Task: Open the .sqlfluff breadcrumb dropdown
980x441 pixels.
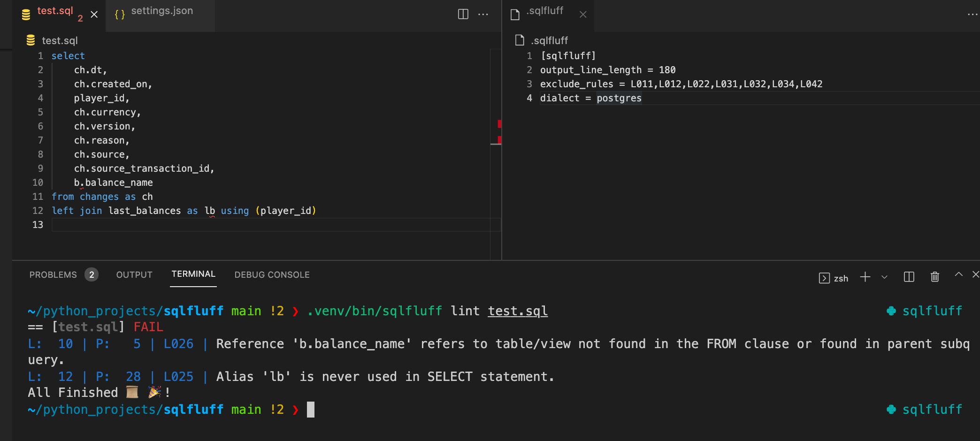Action: [549, 40]
